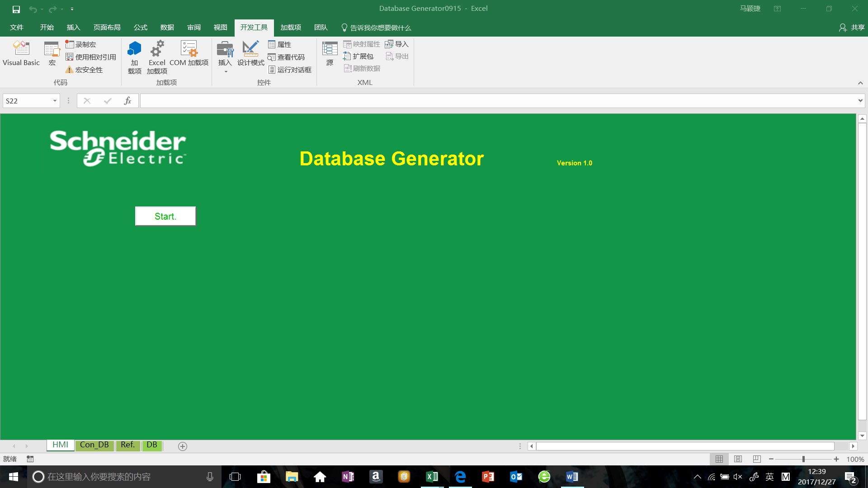Open COM 加载项 add-ins

click(x=189, y=53)
